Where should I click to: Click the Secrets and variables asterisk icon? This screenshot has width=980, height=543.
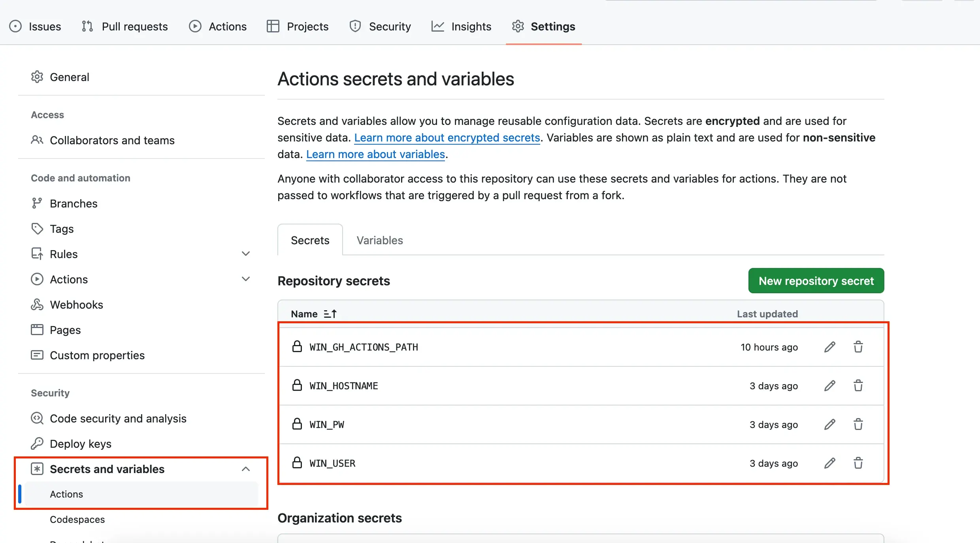[37, 469]
